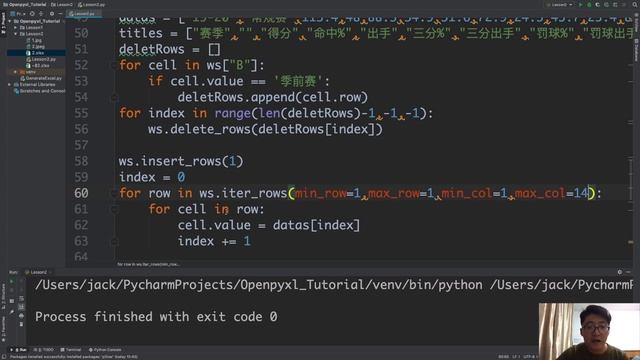Click the print icon in the Run panel

pyautogui.click(x=21, y=316)
